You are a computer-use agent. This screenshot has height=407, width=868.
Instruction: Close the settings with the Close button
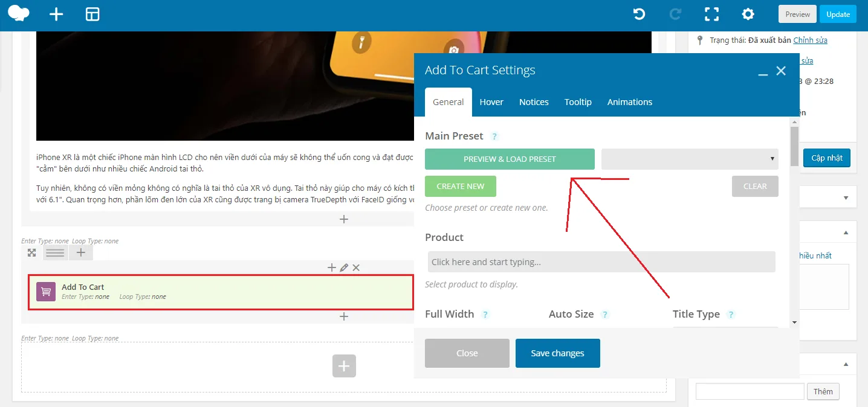(467, 353)
